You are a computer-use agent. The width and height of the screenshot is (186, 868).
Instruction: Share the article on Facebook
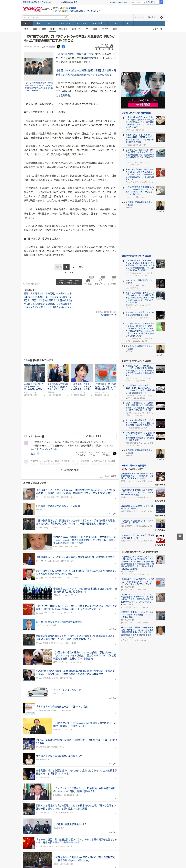[x=63, y=47]
